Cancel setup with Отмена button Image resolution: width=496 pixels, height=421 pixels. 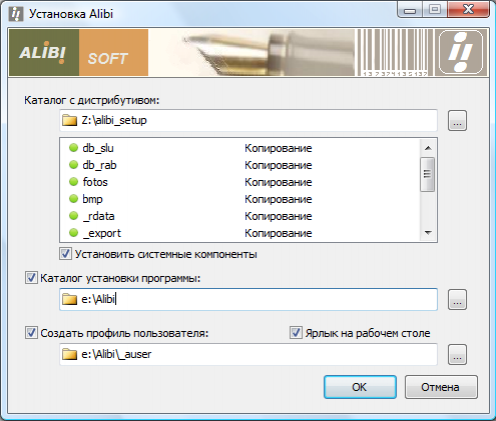click(x=441, y=387)
